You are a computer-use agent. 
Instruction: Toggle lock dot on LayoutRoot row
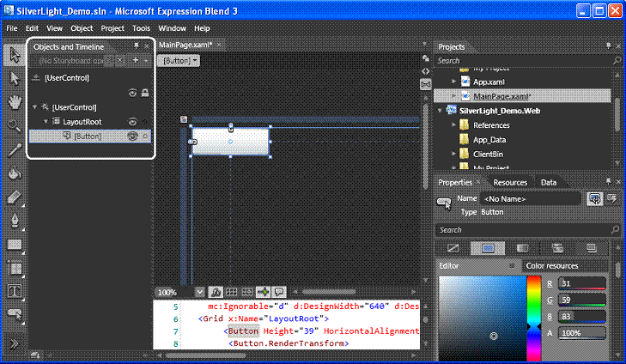(145, 122)
